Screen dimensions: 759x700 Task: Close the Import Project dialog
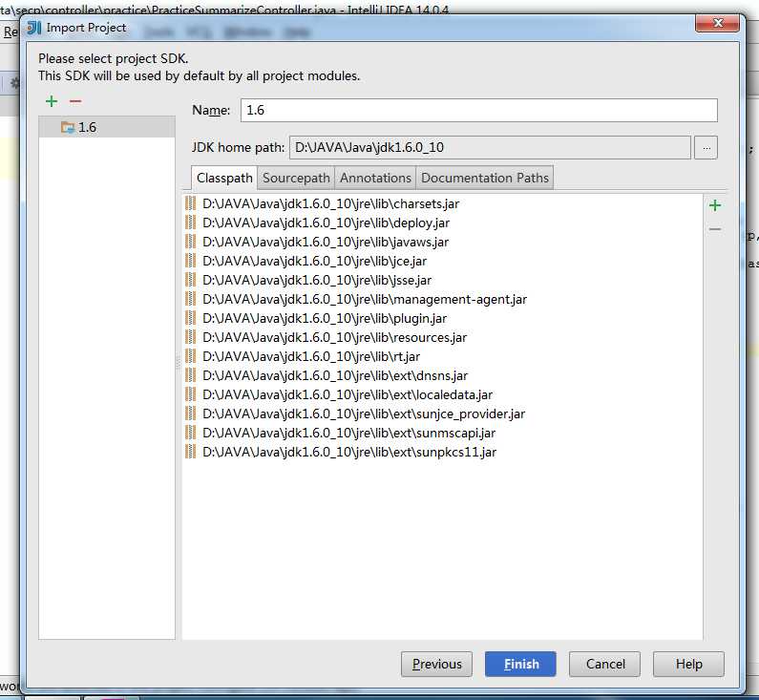coord(718,23)
